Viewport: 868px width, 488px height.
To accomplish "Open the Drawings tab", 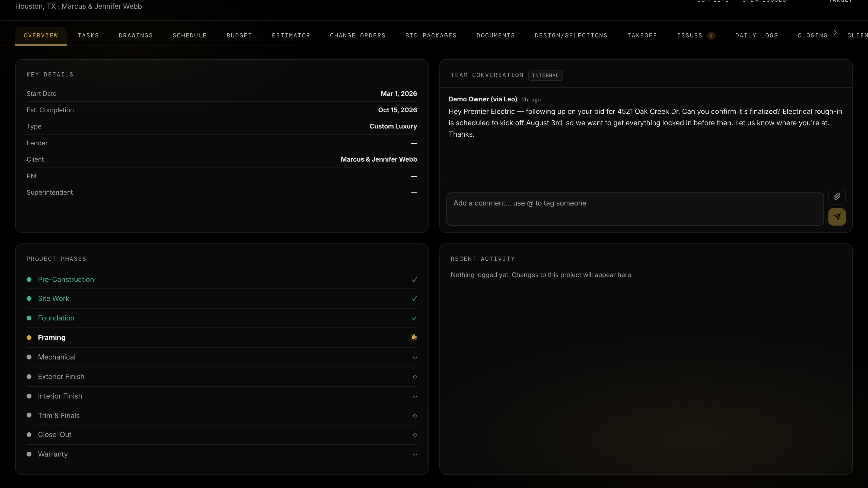I will 136,36.
